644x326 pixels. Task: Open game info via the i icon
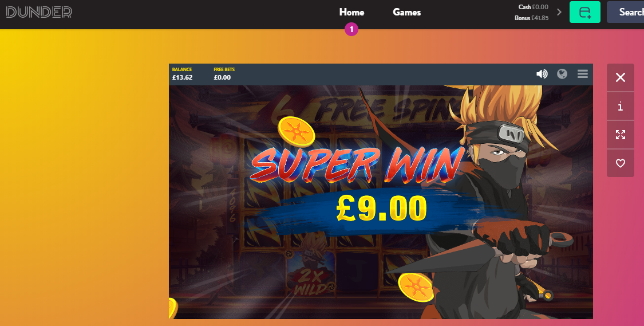620,107
